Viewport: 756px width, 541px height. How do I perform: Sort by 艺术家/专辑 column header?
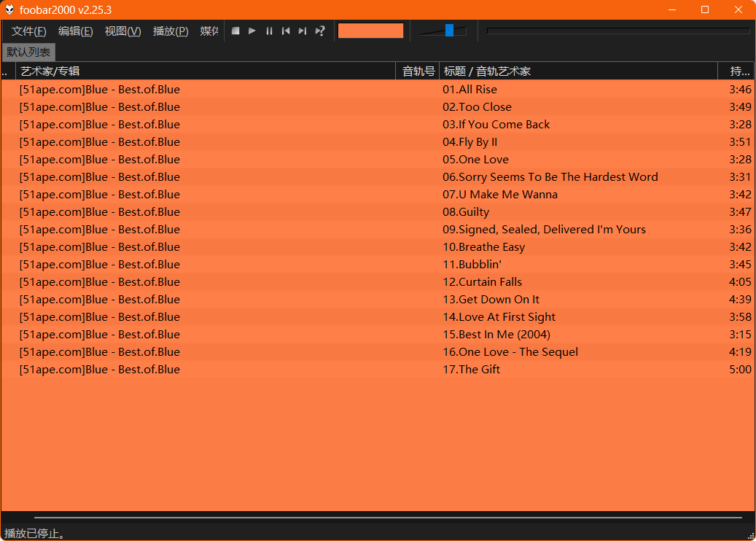click(204, 71)
